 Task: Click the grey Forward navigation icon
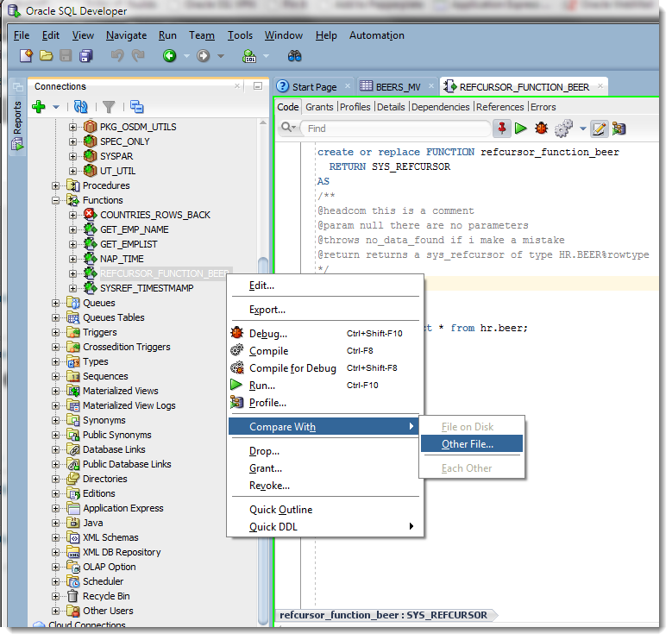click(203, 56)
